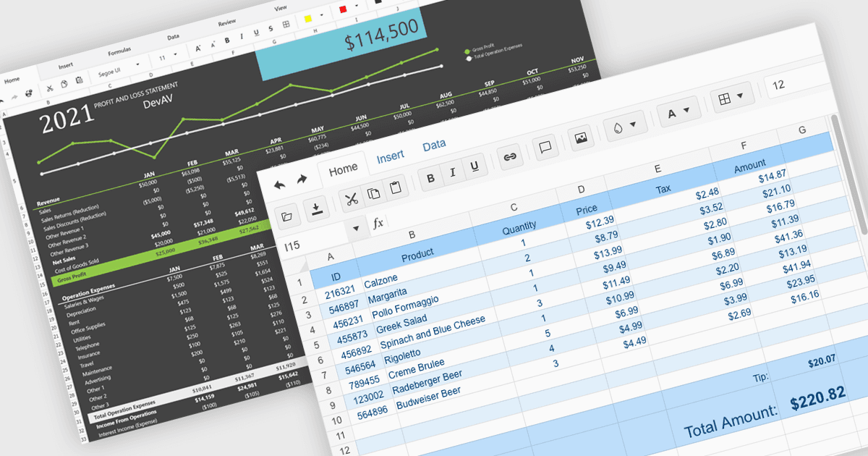Expand the font color A dropdown arrow
The width and height of the screenshot is (868, 456).
pos(688,109)
